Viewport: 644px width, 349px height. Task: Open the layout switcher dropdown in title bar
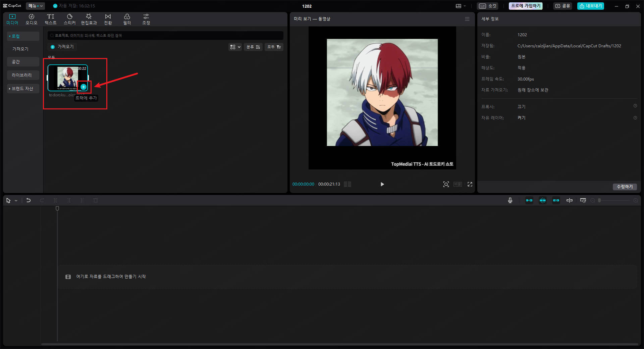461,6
